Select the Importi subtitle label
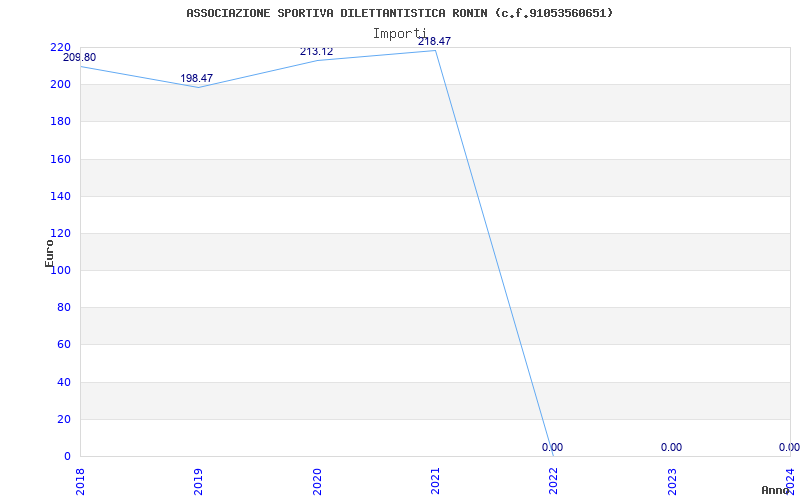The image size is (800, 500). coord(399,34)
